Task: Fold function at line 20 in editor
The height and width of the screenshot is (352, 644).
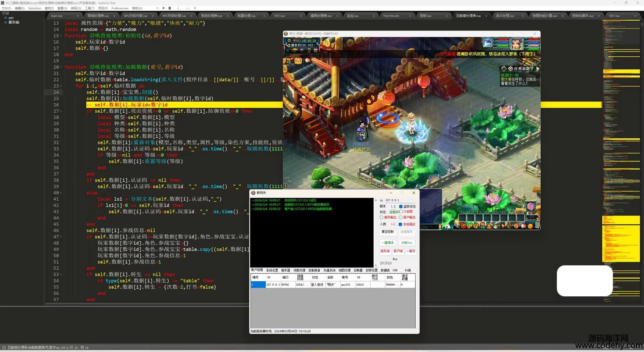Action: tap(61, 67)
